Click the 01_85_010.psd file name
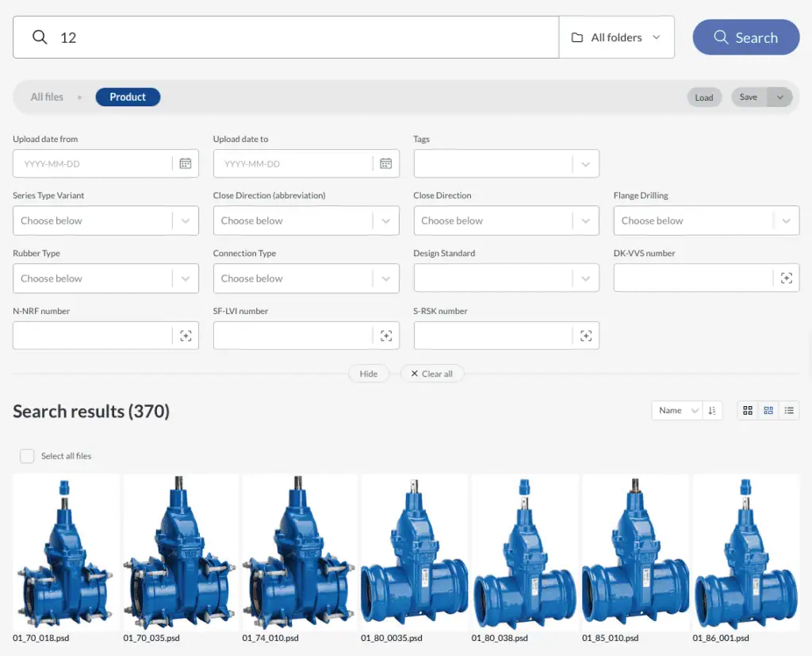812x656 pixels. click(610, 638)
